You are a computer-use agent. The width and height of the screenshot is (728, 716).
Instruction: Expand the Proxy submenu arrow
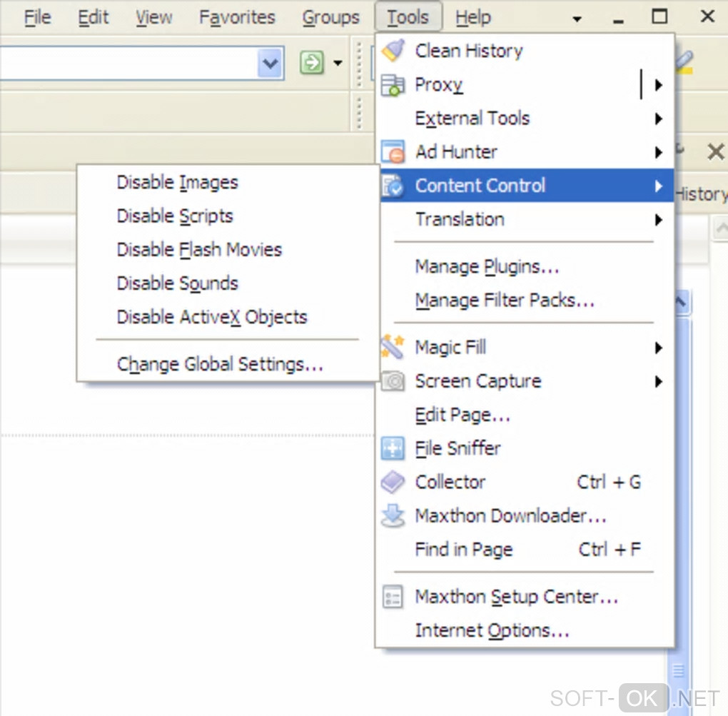(658, 85)
